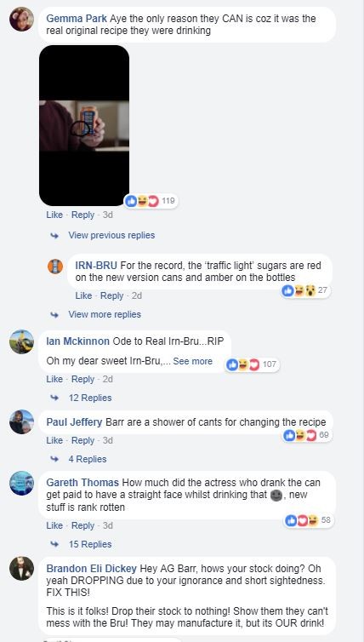
Task: Reply to Paul Jeffery's comment
Action: coord(82,440)
